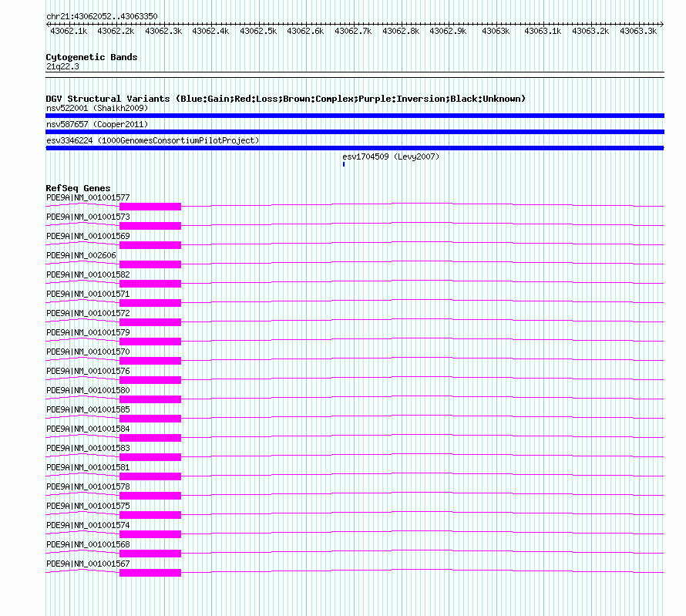Image resolution: width=686 pixels, height=616 pixels.
Task: Select the magenta exon of NM_001001575
Action: 150,514
